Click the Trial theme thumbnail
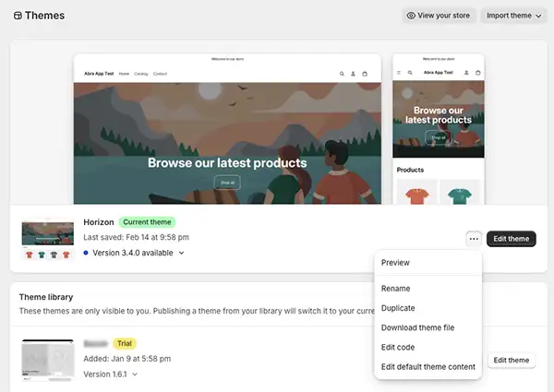This screenshot has height=392, width=554. click(48, 361)
